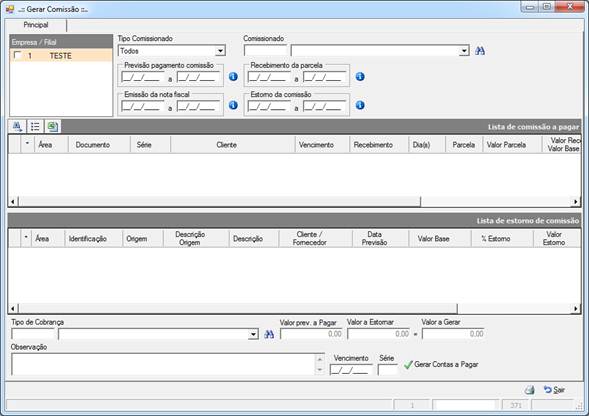Click info icon for Recebimento da parcela
Image resolution: width=589 pixels, height=416 pixels.
click(x=360, y=77)
